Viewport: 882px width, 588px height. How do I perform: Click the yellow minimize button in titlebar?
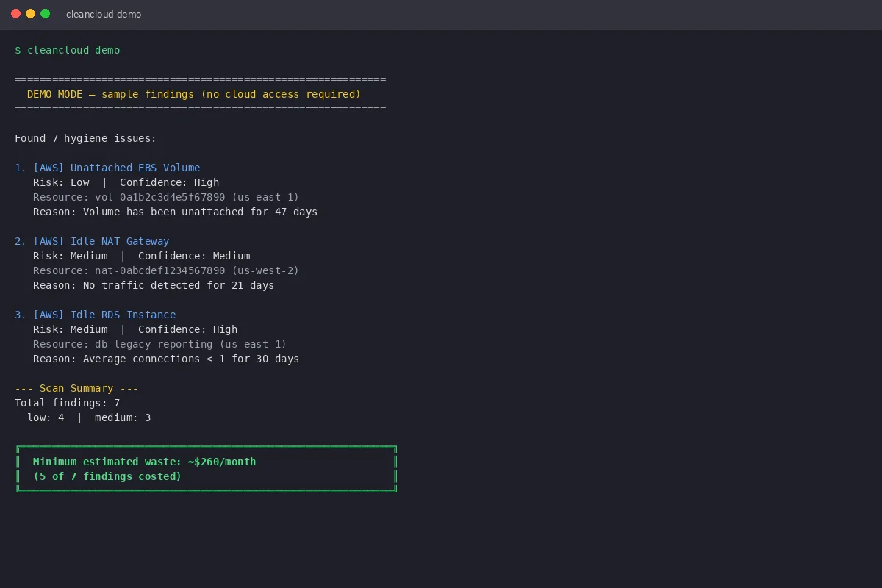click(x=29, y=13)
